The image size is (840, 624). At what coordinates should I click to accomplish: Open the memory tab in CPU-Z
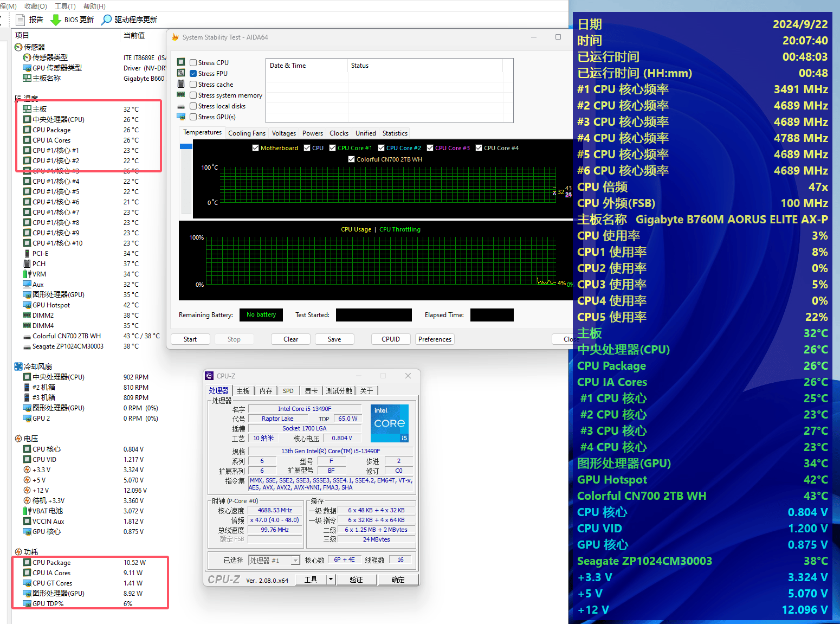pos(266,391)
